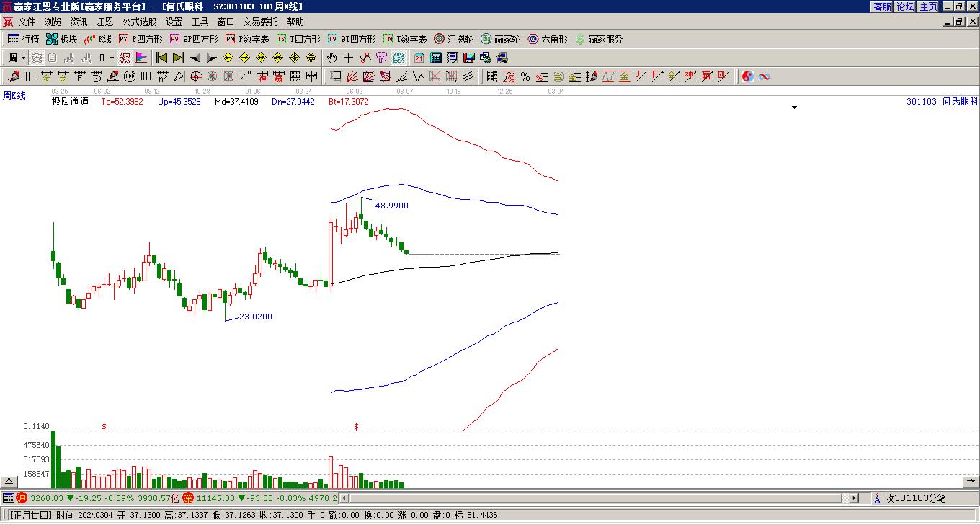Open the calculator tool
This screenshot has width=980, height=525.
pyautogui.click(x=436, y=58)
